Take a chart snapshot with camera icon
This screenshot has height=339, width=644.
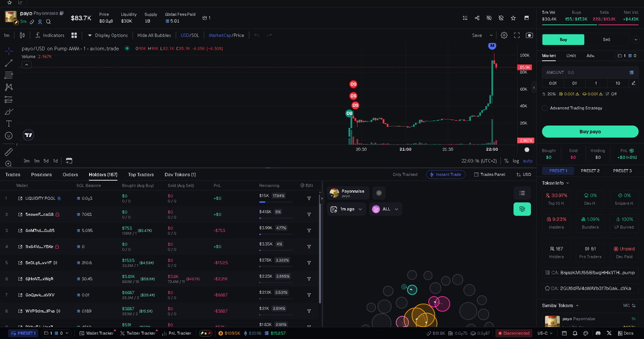[530, 35]
